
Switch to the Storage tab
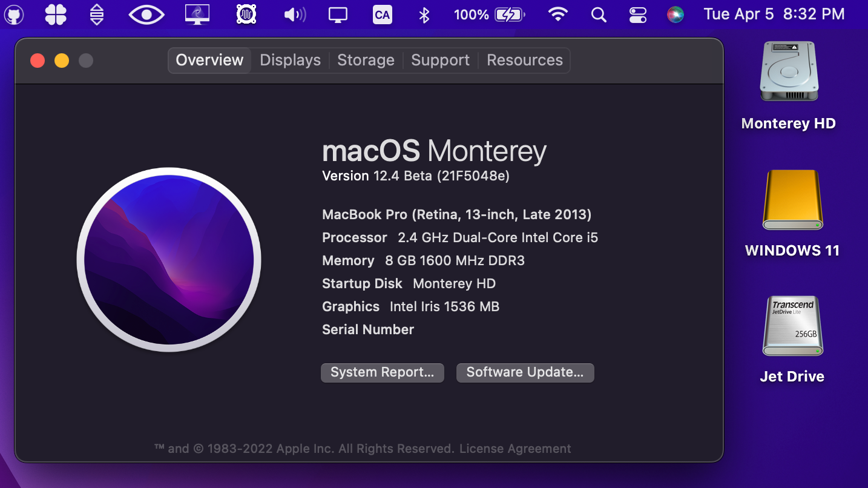click(366, 61)
